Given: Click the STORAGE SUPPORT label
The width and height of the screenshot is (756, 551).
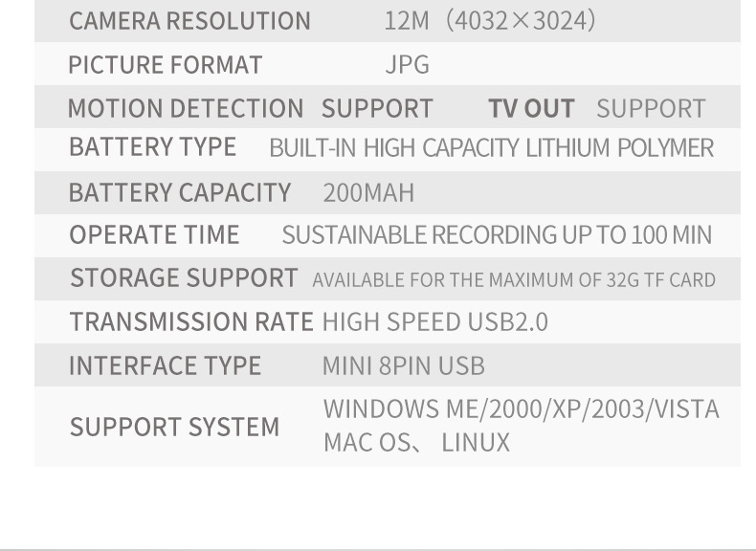Looking at the screenshot, I should tap(184, 278).
